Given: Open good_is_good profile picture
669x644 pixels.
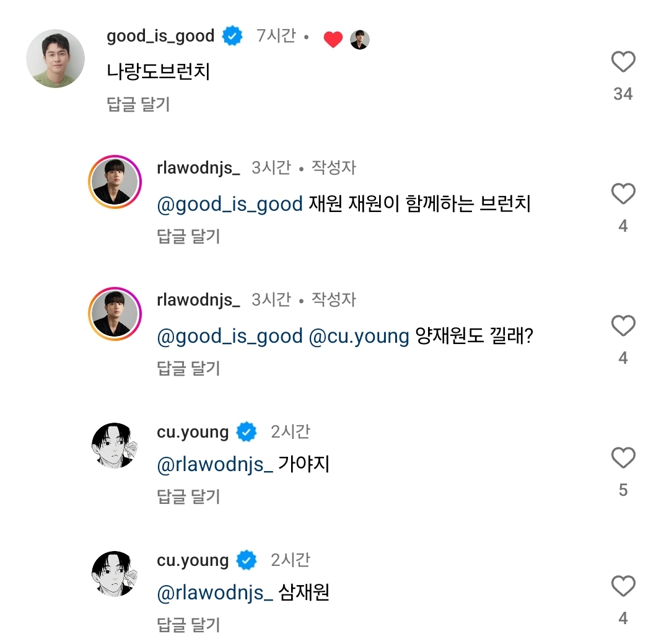Looking at the screenshot, I should point(55,58).
